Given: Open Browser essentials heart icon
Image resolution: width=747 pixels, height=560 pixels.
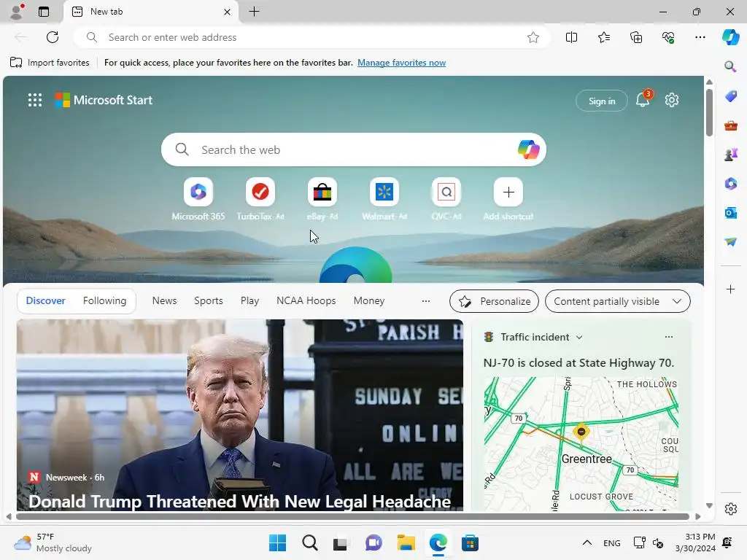Looking at the screenshot, I should click(668, 37).
